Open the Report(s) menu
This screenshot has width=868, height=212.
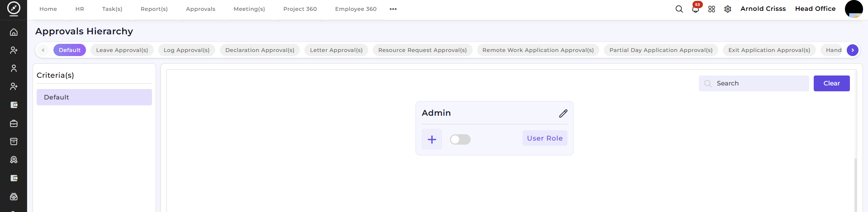[154, 9]
